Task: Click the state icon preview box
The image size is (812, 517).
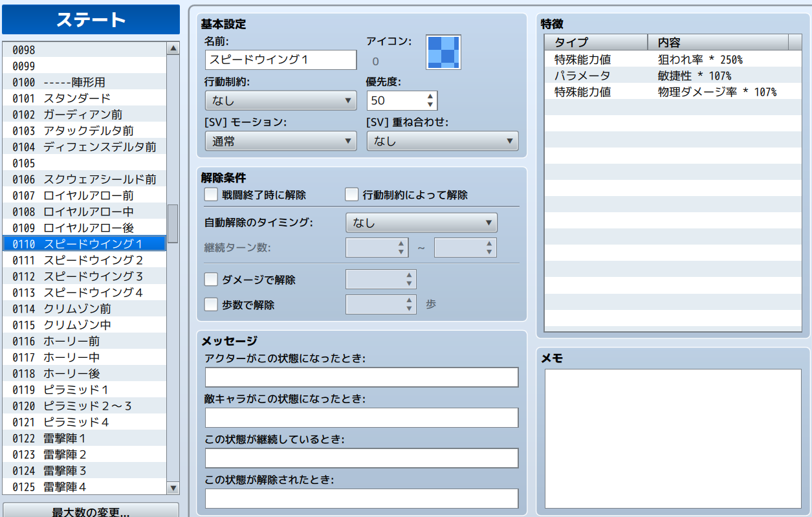Action: (443, 52)
